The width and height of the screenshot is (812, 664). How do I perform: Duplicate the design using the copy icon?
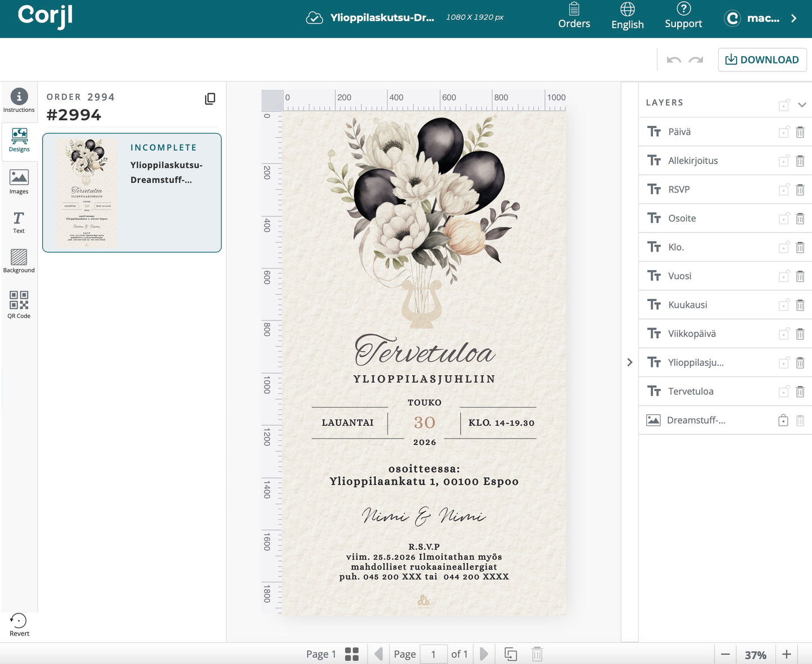click(210, 98)
